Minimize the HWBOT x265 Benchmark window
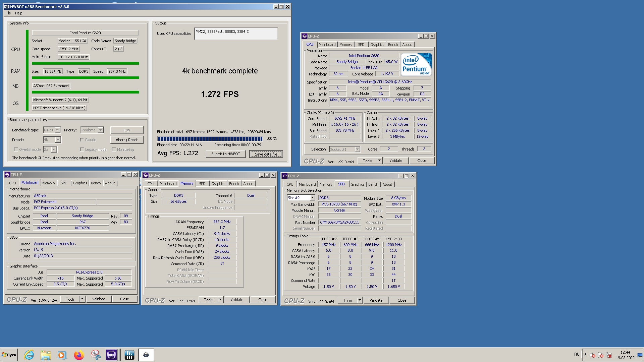This screenshot has height=362, width=644. click(275, 7)
